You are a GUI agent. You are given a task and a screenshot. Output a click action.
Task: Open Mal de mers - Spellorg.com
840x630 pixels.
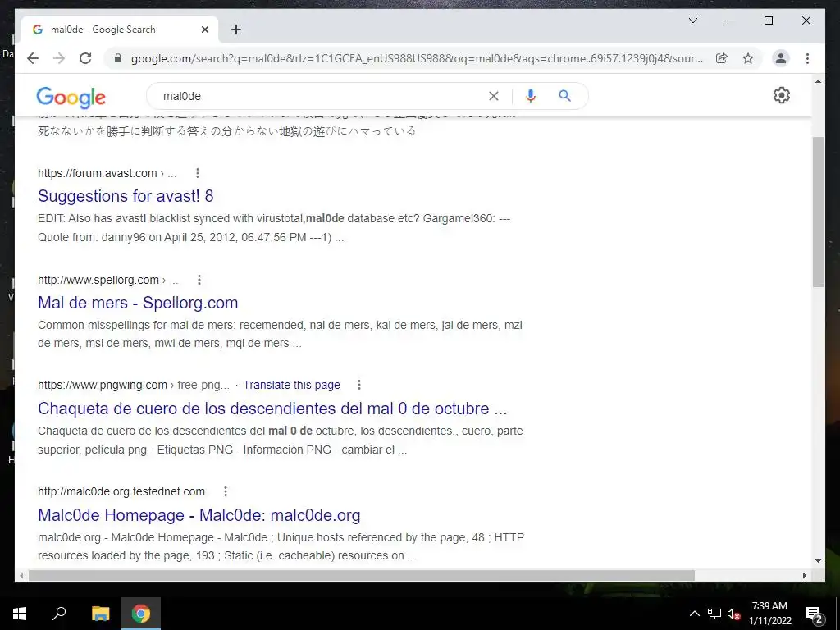[x=138, y=303]
